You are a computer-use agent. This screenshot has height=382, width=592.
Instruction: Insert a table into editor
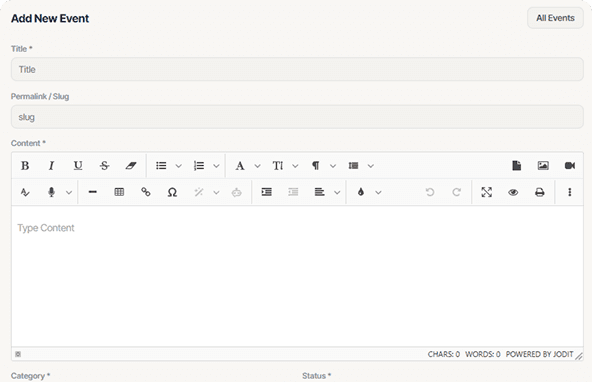click(119, 193)
